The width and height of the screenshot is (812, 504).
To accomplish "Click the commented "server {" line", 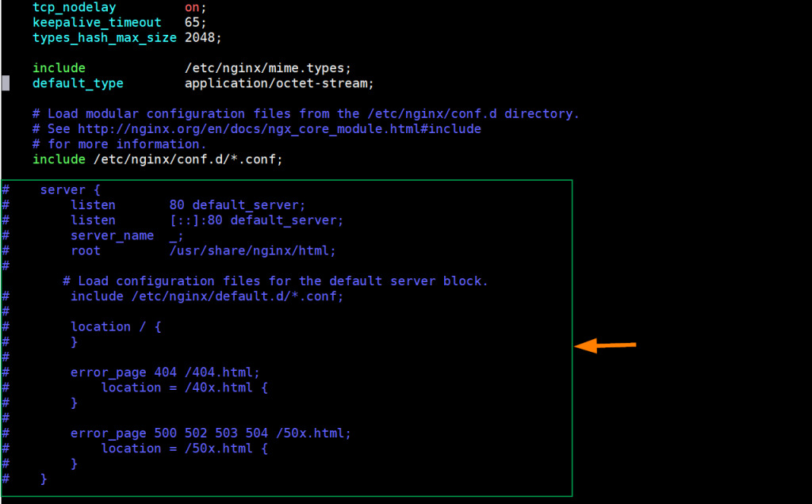I will tap(70, 190).
